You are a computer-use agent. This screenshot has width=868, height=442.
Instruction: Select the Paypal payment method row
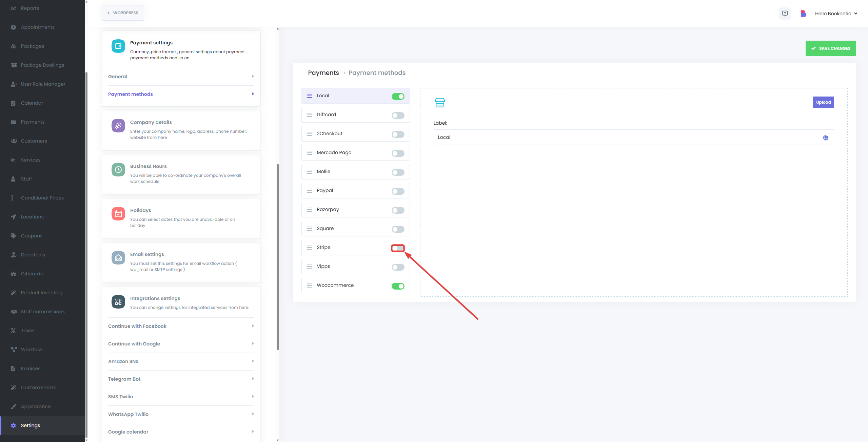click(355, 191)
